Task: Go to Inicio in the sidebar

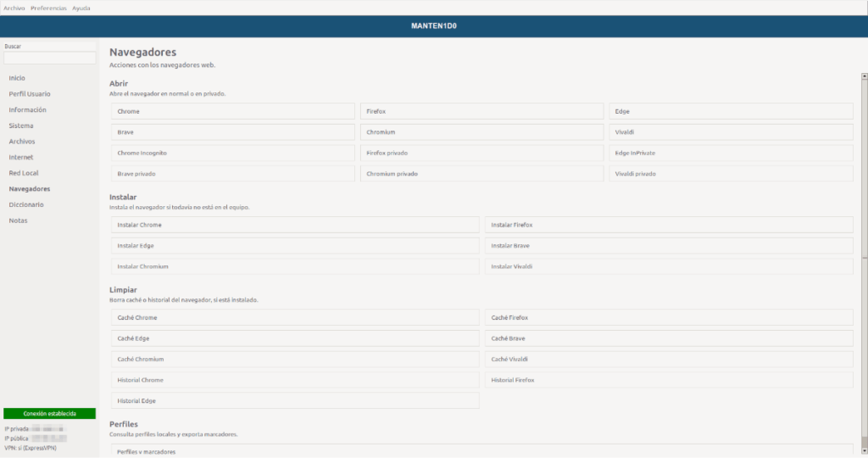Action: [17, 78]
